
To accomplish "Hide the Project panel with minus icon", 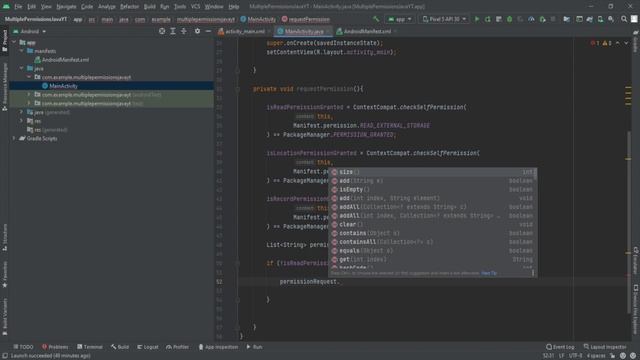I will click(x=208, y=31).
